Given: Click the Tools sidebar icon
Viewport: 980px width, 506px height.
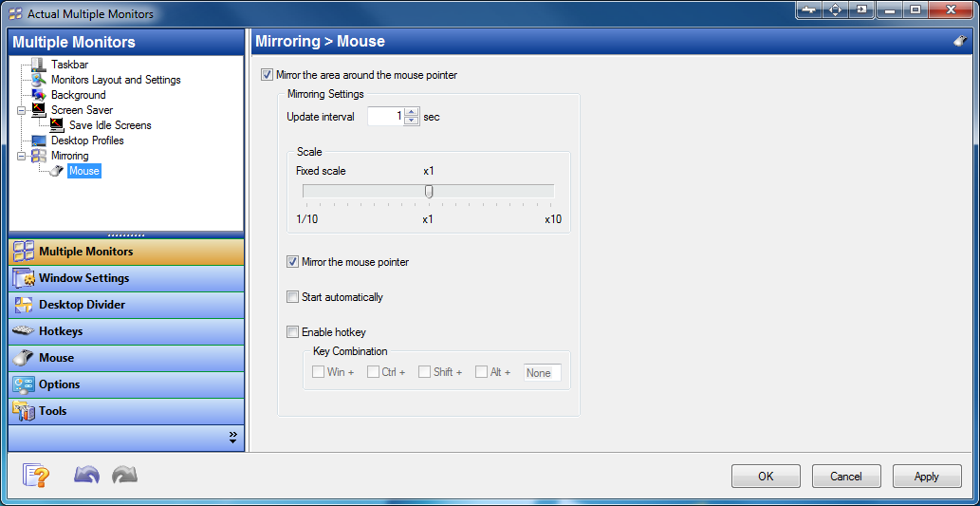Looking at the screenshot, I should click(x=24, y=412).
